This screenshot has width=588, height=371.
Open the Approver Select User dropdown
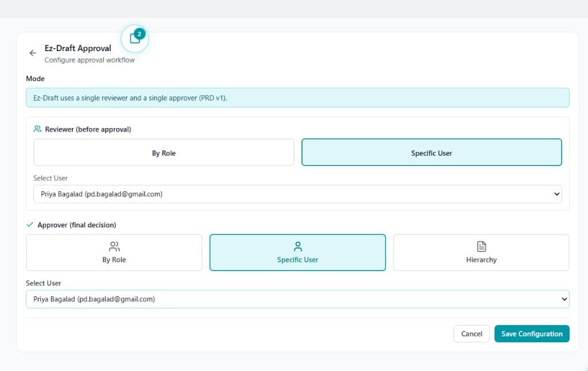(x=297, y=299)
